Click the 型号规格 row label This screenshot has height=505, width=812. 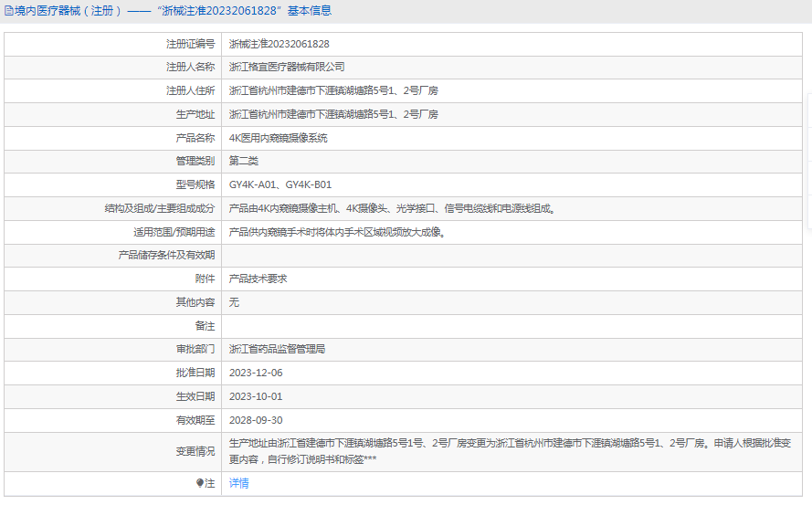195,184
